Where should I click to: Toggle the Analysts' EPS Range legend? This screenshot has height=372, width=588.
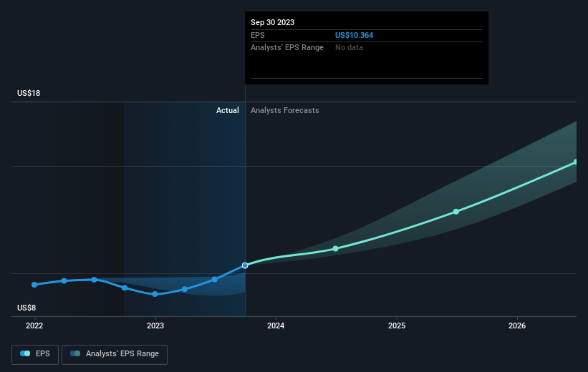[x=115, y=354]
